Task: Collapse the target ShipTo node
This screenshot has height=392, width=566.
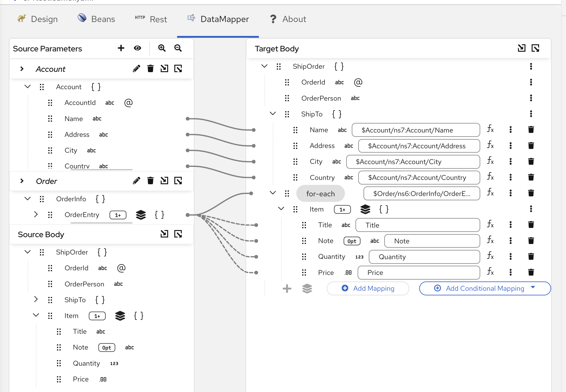Action: [x=273, y=114]
